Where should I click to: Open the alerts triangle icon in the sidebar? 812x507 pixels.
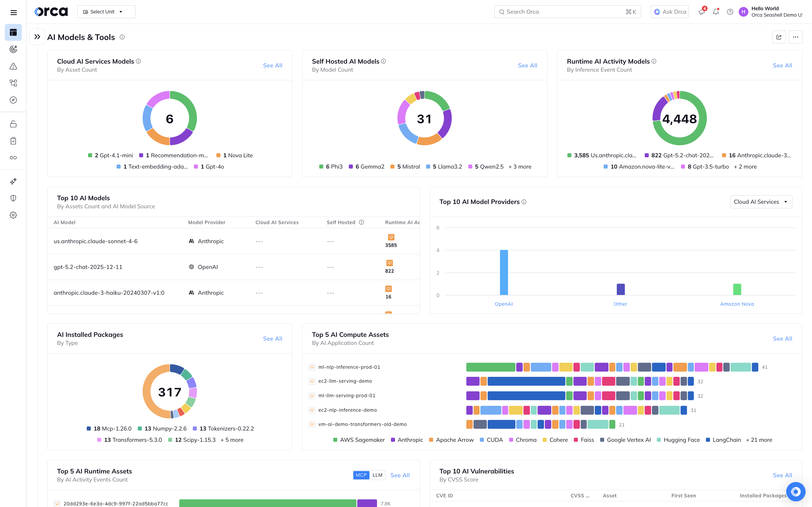pos(13,66)
